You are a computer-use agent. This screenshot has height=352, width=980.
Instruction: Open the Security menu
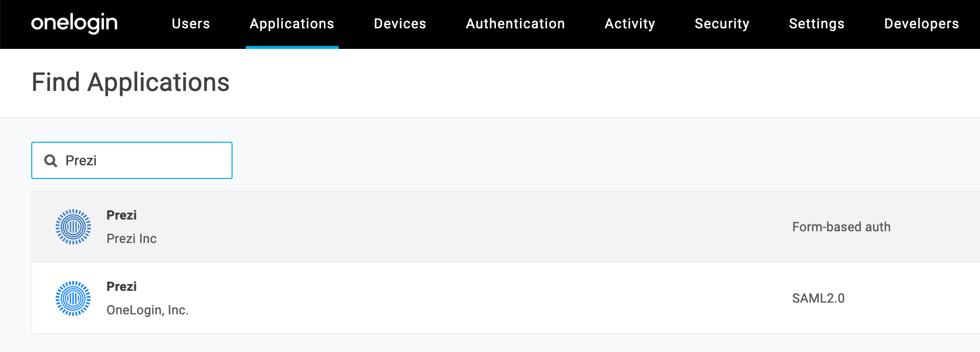click(x=722, y=23)
